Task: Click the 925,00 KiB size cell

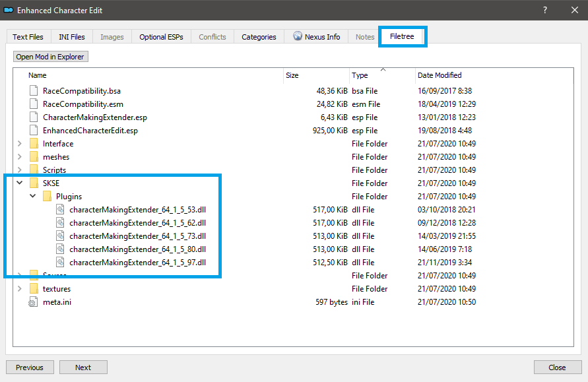Action: pos(330,131)
